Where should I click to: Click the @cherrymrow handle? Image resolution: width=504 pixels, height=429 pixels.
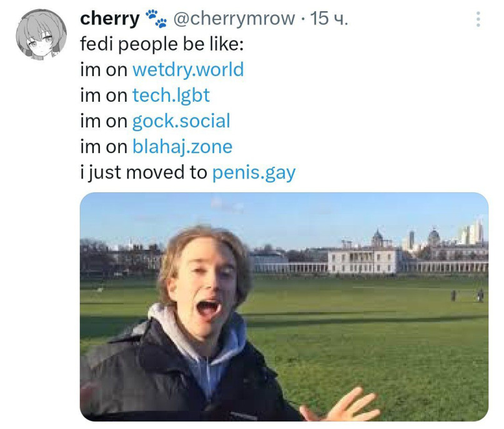tap(233, 19)
